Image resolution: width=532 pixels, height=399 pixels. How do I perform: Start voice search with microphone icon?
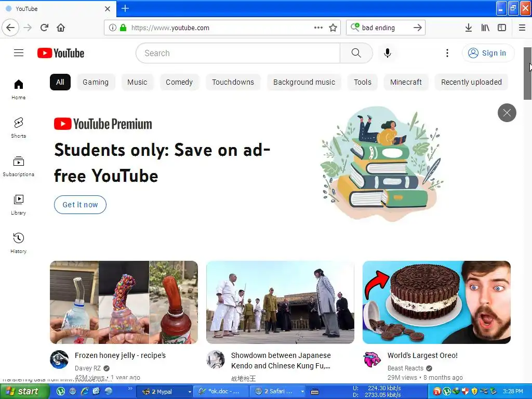(x=388, y=53)
